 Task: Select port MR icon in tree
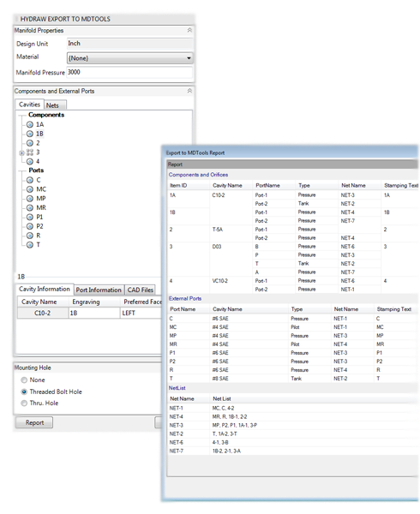pyautogui.click(x=30, y=207)
